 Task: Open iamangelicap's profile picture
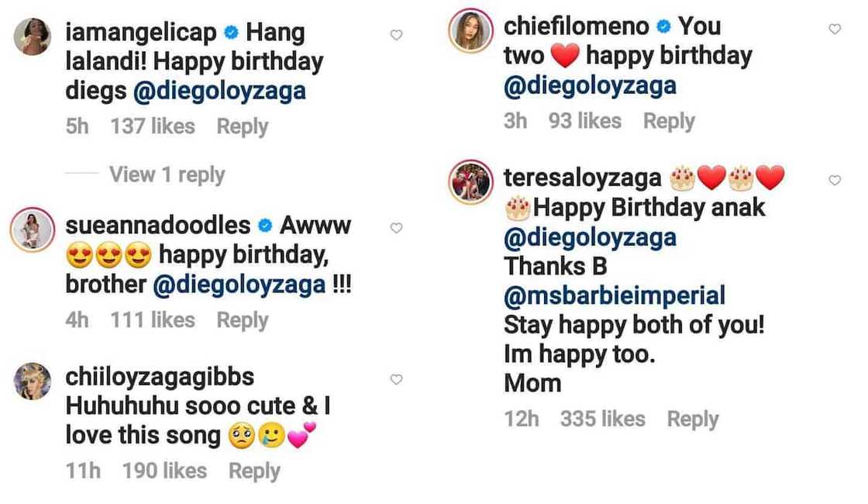point(33,36)
